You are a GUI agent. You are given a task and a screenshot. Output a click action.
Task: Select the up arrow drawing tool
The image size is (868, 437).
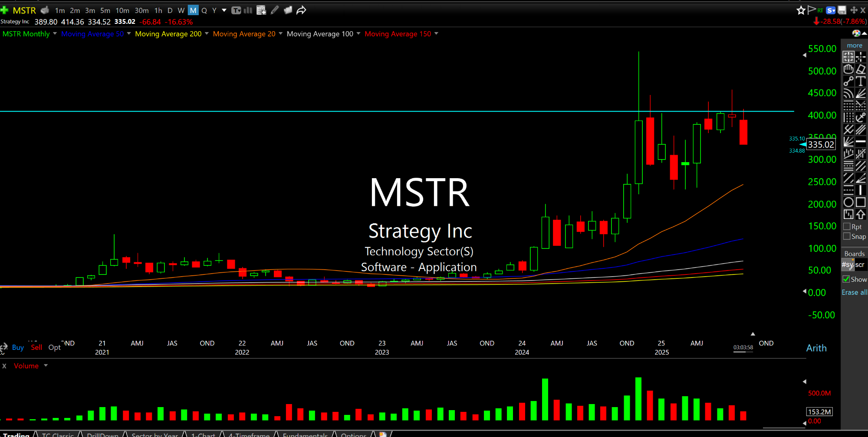(861, 215)
